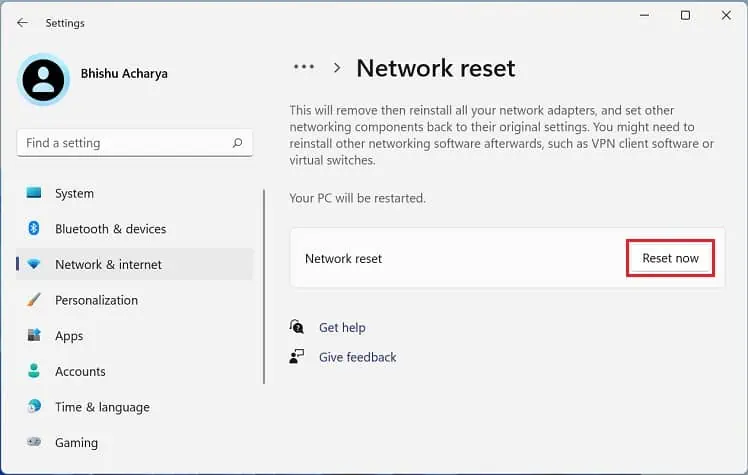Click the System monitor icon
748x475 pixels.
click(34, 193)
